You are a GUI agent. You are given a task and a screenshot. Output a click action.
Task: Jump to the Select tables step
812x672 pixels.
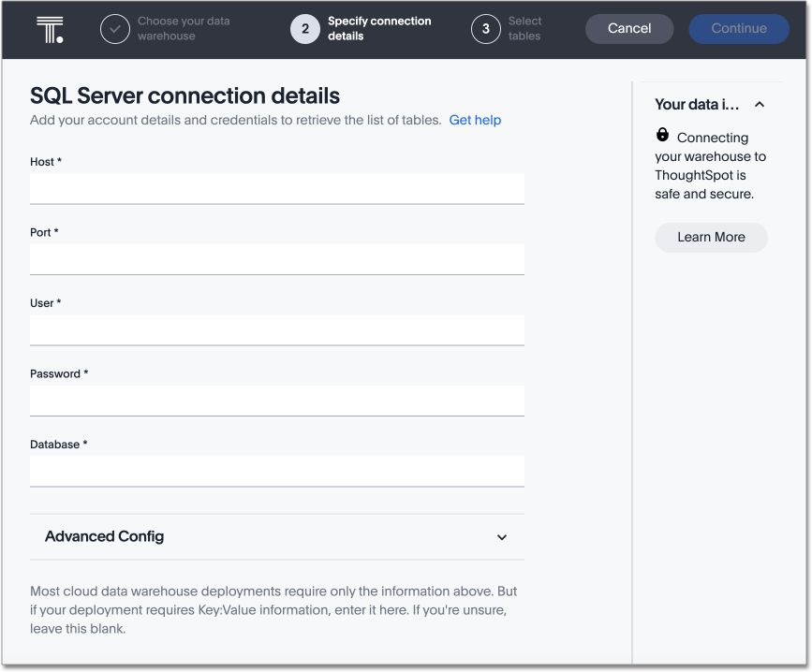(524, 29)
